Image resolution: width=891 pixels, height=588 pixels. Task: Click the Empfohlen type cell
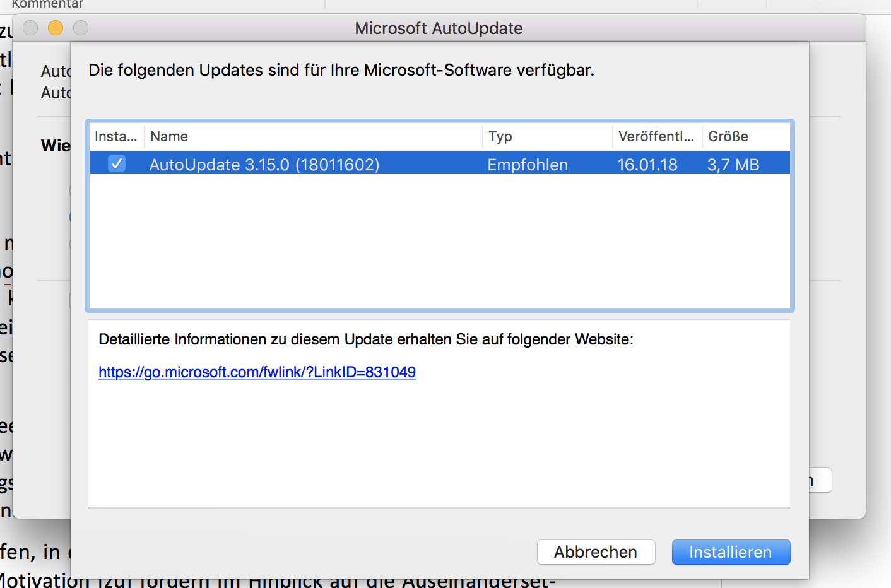point(528,165)
